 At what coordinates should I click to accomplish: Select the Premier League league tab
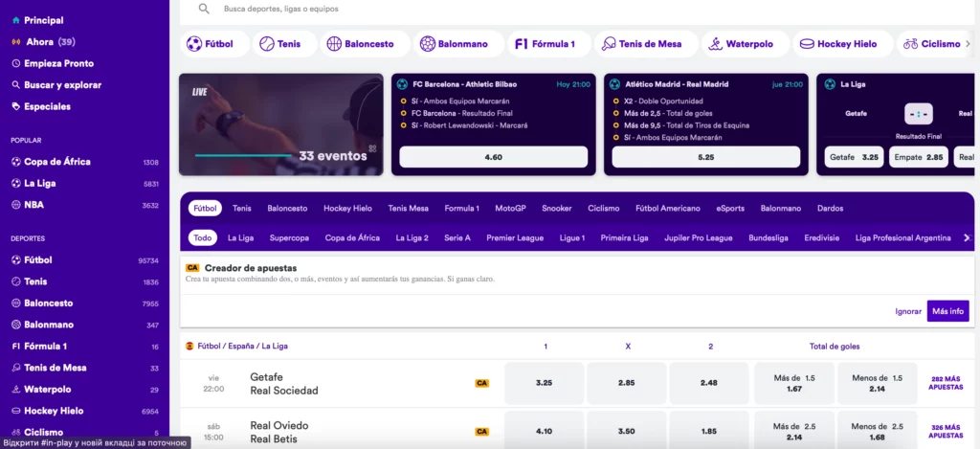coord(515,237)
